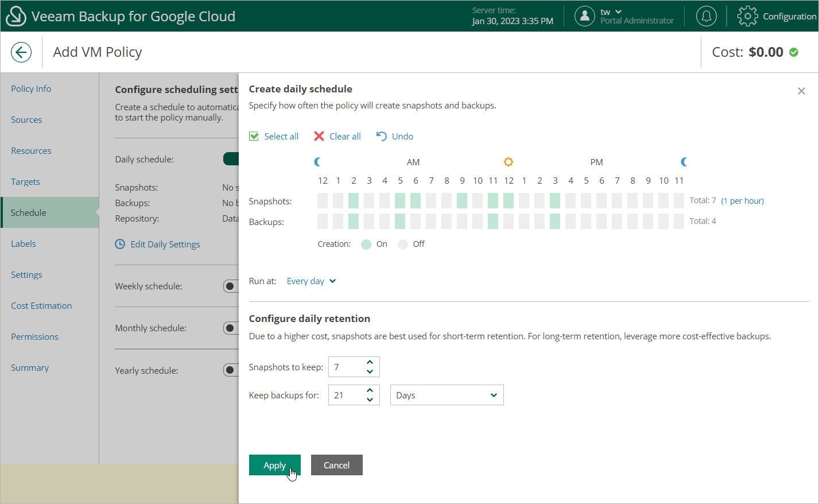Click the server time Jan 30, 2023 text
Screen dimensions: 819x504
(x=513, y=21)
